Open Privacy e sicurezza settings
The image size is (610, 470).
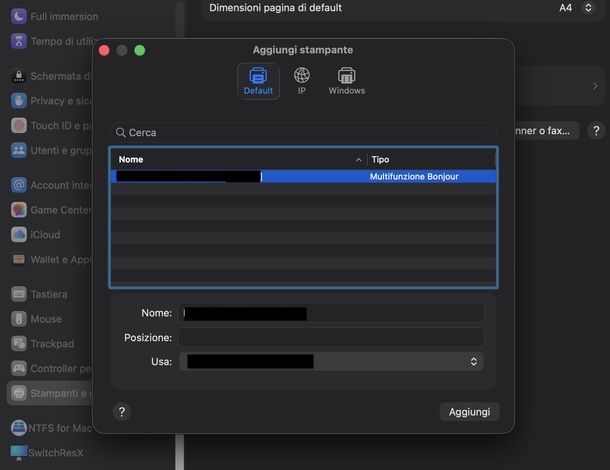[x=51, y=101]
